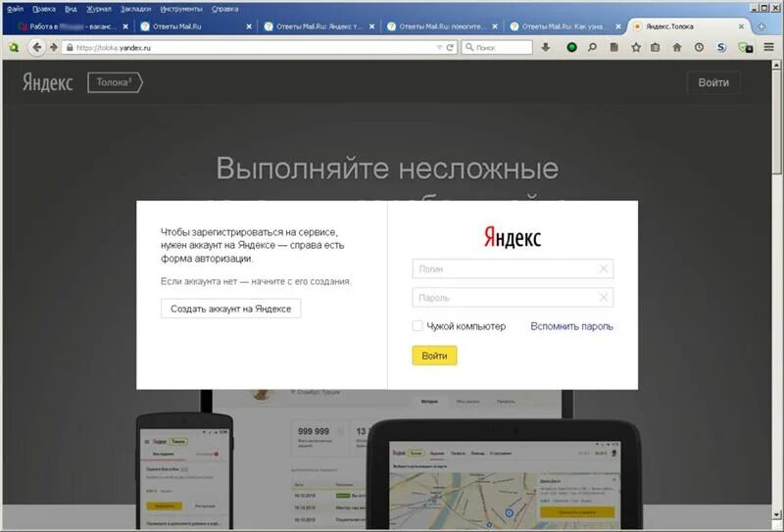Viewport: 784px width, 532px height.
Task: Open the Вид menu
Action: pos(71,9)
